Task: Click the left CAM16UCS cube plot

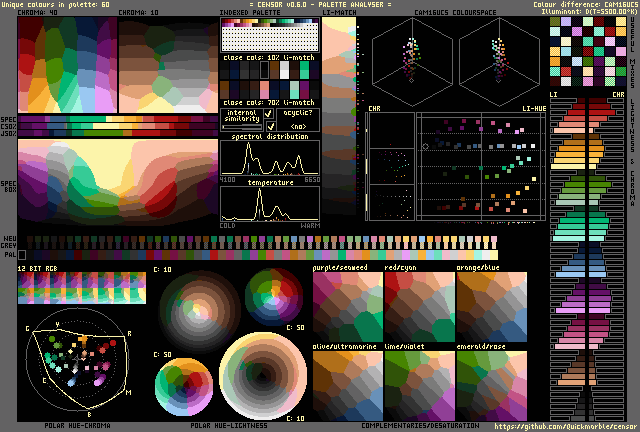Action: pos(412,62)
